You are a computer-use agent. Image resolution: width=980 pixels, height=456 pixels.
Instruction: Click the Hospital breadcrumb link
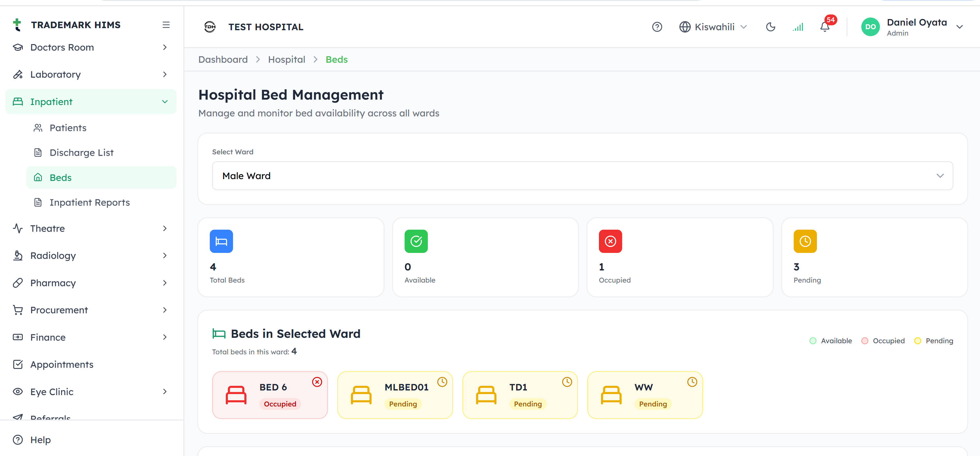coord(286,59)
